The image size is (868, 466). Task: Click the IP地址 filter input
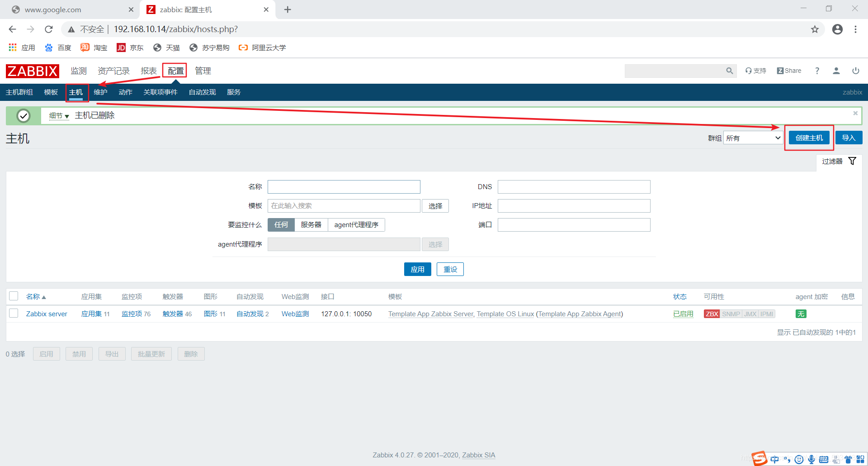point(574,206)
